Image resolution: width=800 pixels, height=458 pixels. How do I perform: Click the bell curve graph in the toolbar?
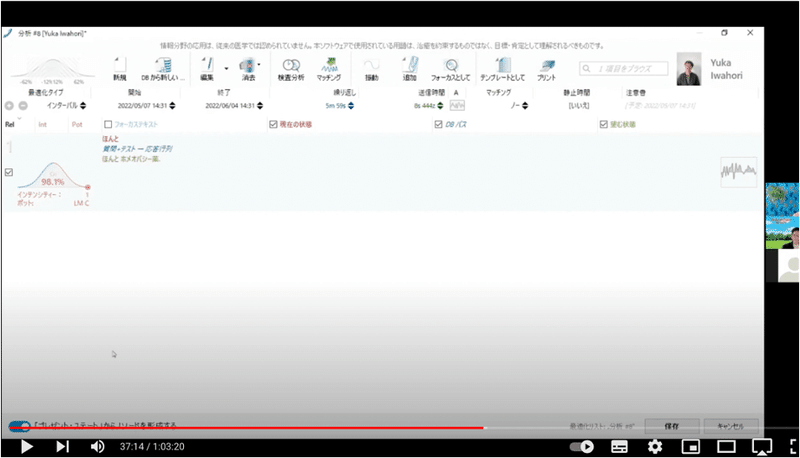[x=53, y=71]
